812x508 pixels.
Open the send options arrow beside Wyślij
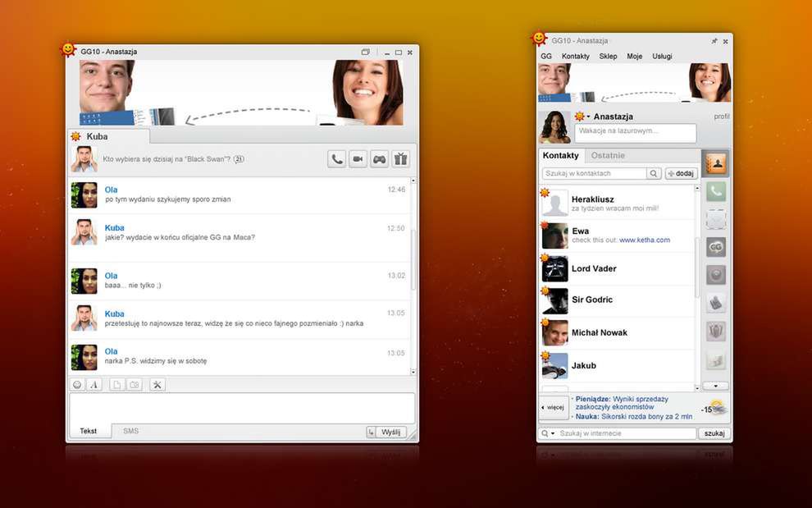coord(371,432)
